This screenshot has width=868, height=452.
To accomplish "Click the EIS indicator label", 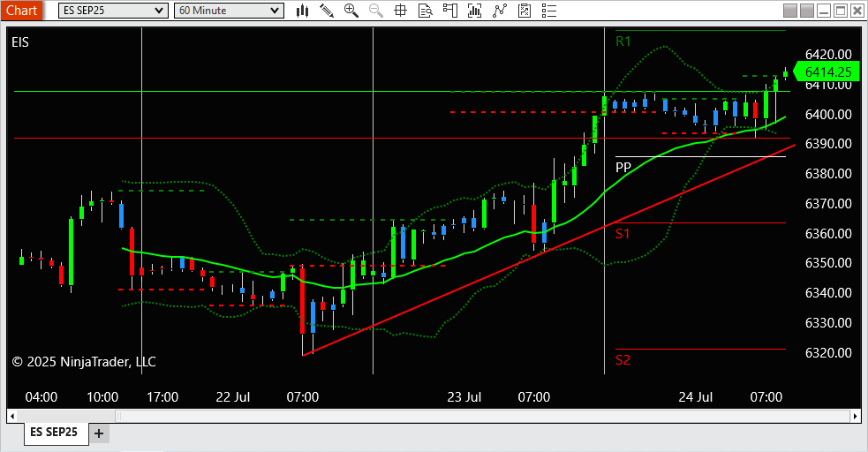I will coord(20,42).
